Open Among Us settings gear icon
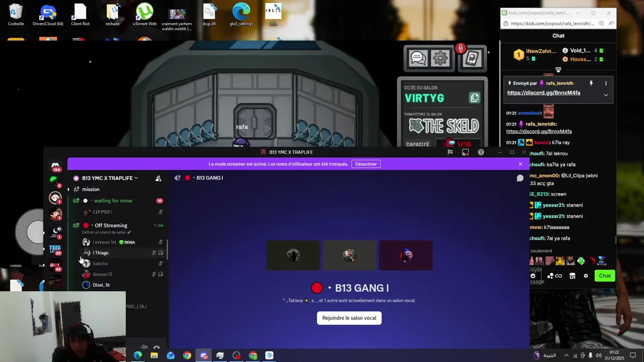This screenshot has width=644, height=362. point(440,58)
